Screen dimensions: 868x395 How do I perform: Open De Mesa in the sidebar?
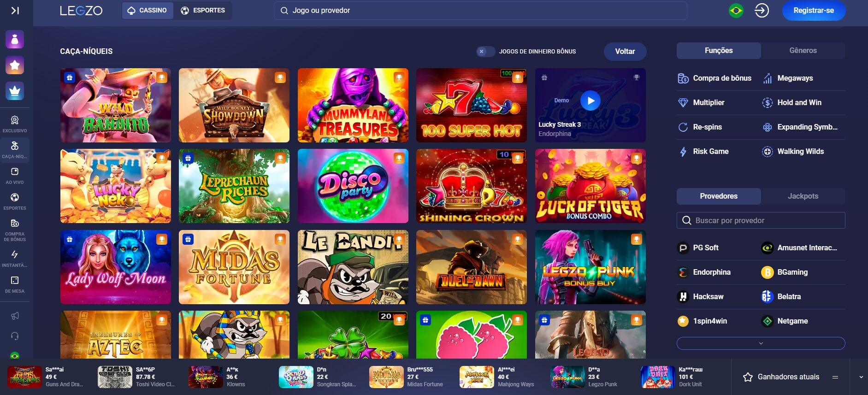(x=15, y=284)
